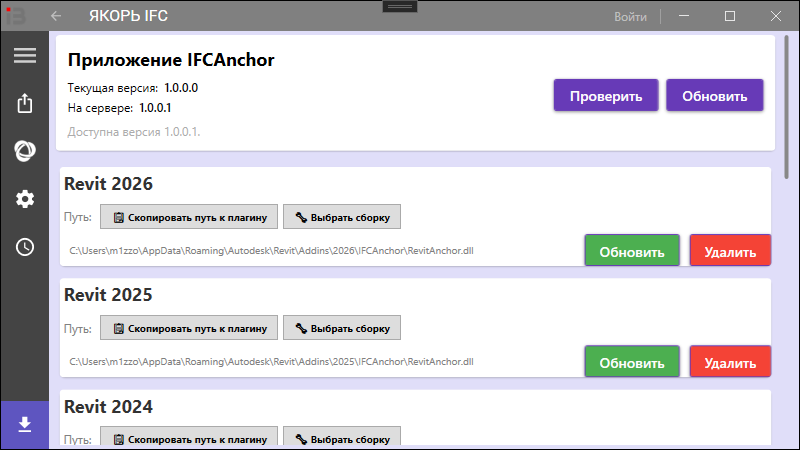Choose build for Revit 2025
Viewport: 800px width, 450px height.
342,328
